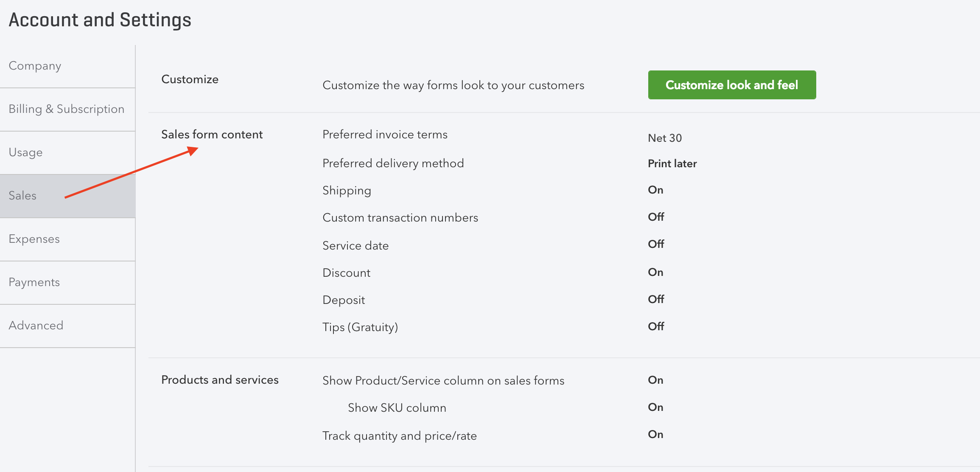This screenshot has width=980, height=472.
Task: Open the Usage tab
Action: (25, 152)
